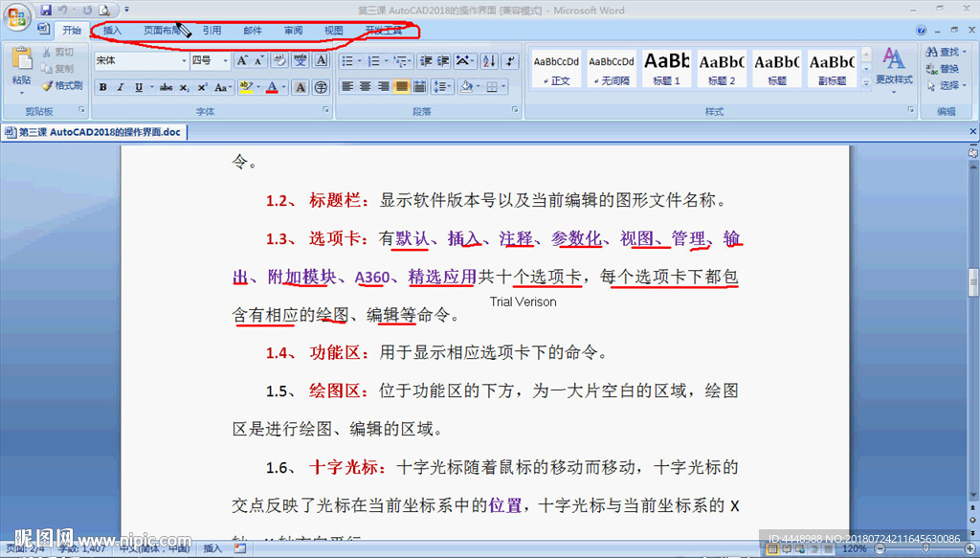The image size is (980, 558).
Task: Sort the selected paragraphs
Action: [x=489, y=60]
